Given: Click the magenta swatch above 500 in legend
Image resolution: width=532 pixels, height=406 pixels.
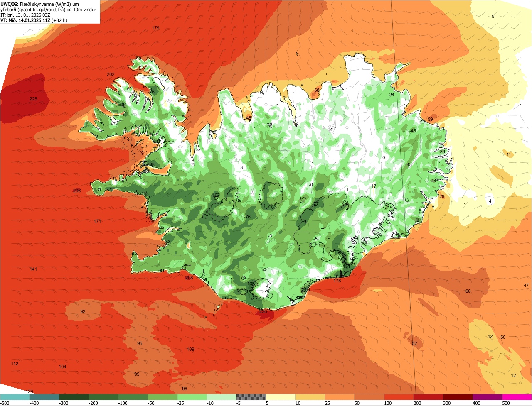Looking at the screenshot, I should (x=517, y=397).
